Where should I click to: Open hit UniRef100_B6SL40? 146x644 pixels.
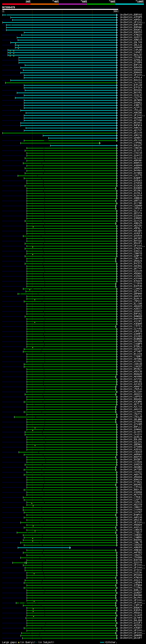pos(131,55)
